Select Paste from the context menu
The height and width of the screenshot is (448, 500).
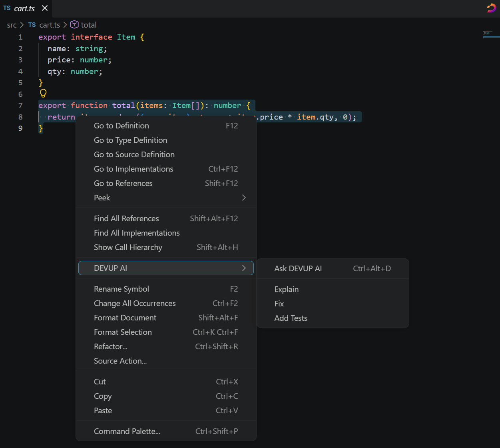pyautogui.click(x=166, y=410)
